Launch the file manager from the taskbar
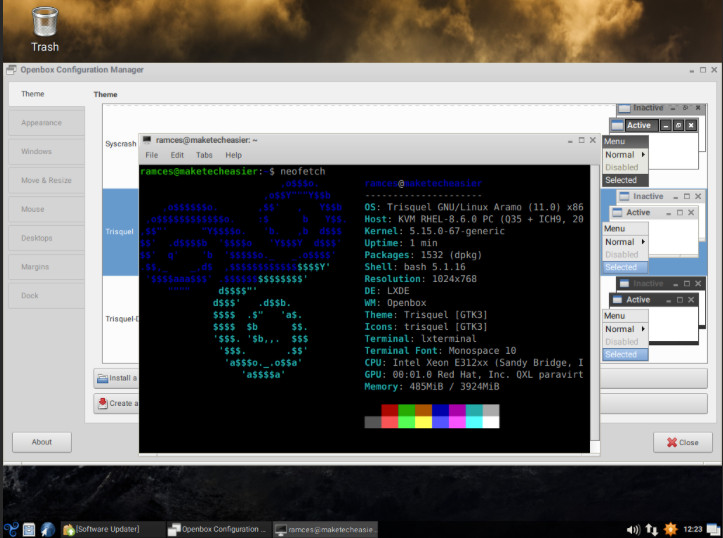 pyautogui.click(x=29, y=529)
